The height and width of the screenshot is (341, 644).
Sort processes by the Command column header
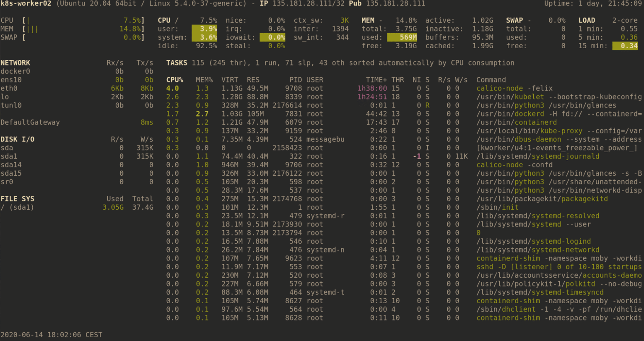pos(491,79)
